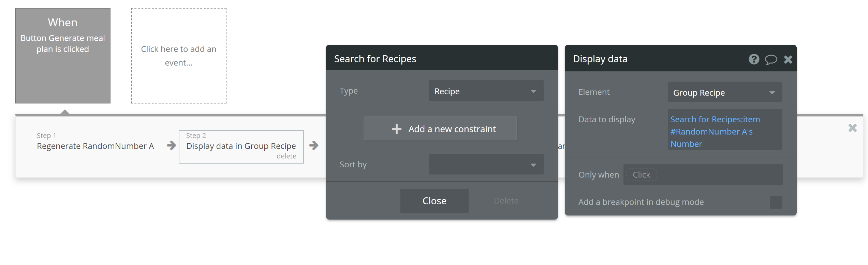868x265 pixels.
Task: Click arrow between Step 1 and Step 2
Action: 172,146
